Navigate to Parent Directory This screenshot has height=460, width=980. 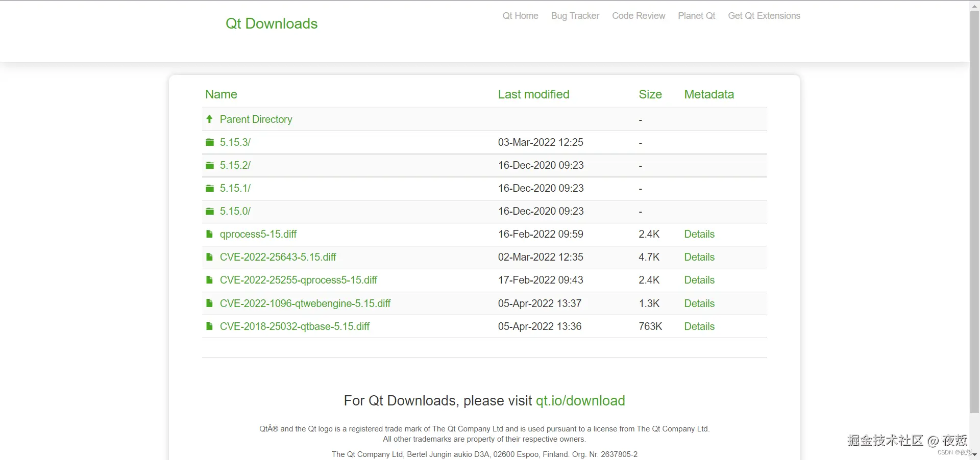(x=256, y=119)
